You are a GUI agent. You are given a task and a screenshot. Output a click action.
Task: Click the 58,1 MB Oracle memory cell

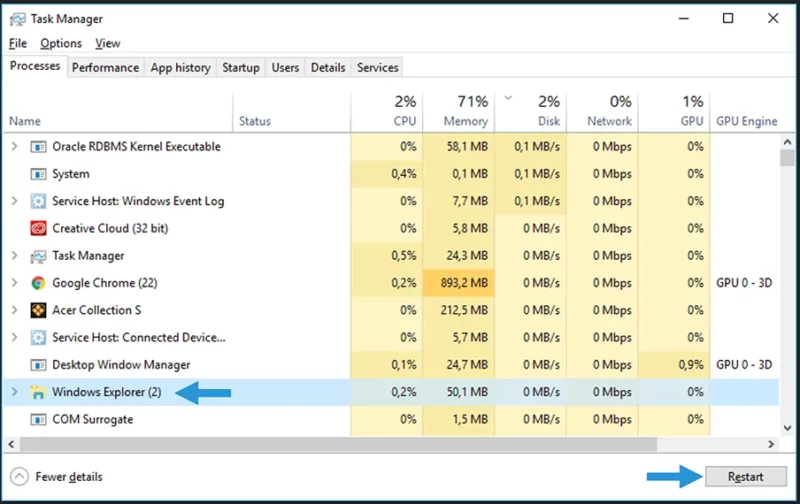tap(458, 146)
